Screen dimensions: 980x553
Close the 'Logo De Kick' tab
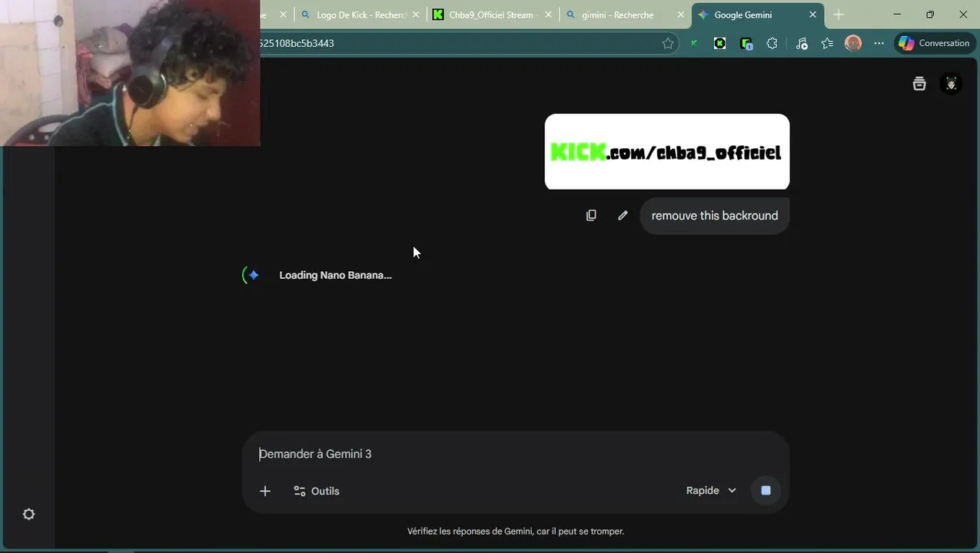tap(416, 15)
